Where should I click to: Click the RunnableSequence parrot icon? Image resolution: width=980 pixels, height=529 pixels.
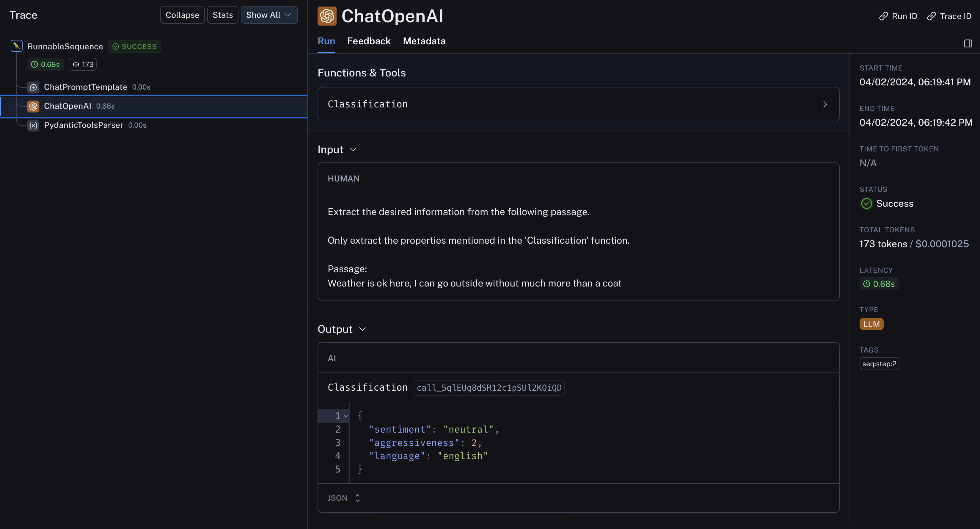tap(16, 46)
